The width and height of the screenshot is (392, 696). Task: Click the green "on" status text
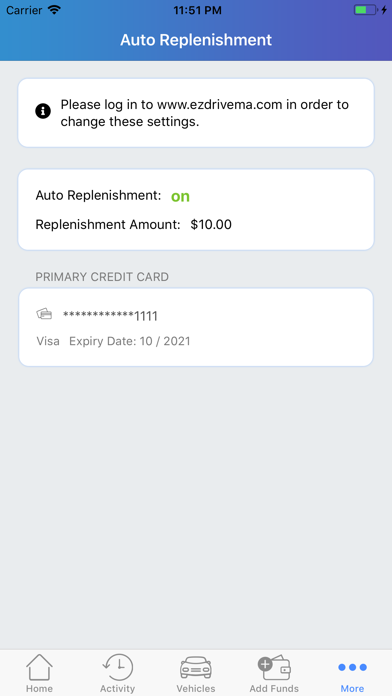coord(180,196)
